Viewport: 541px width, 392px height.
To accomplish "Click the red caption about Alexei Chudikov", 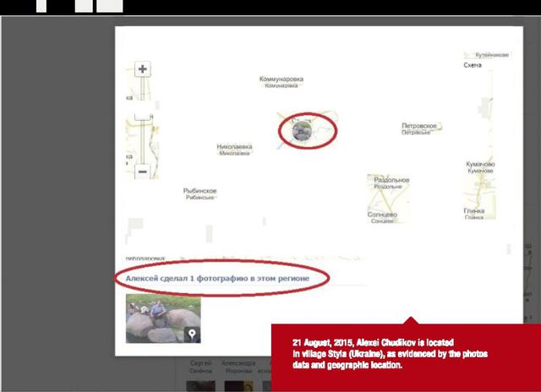I will click(396, 356).
